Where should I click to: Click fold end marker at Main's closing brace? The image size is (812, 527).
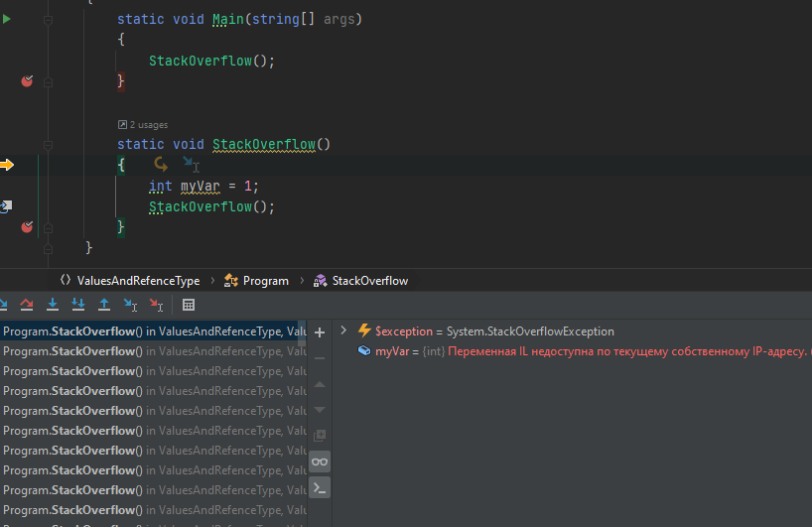(49, 81)
